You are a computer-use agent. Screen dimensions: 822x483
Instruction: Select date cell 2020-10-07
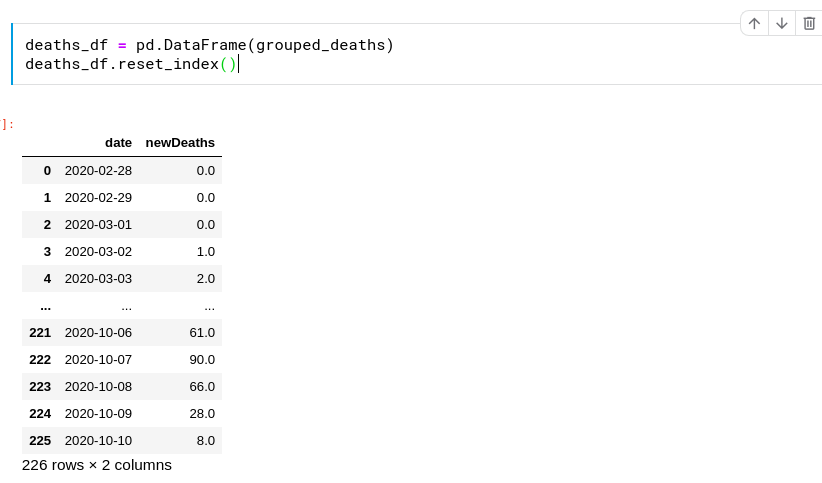98,360
